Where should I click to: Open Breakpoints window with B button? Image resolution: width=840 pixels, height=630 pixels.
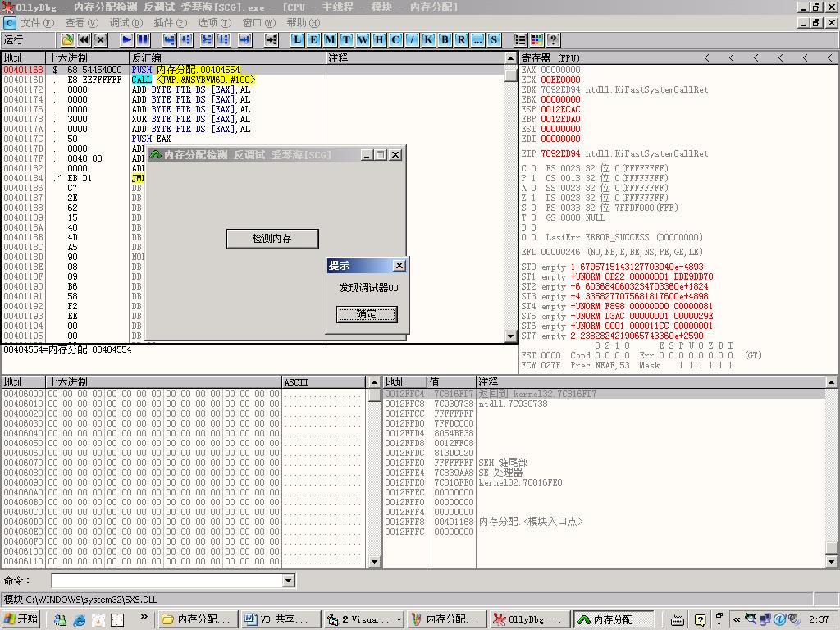445,39
